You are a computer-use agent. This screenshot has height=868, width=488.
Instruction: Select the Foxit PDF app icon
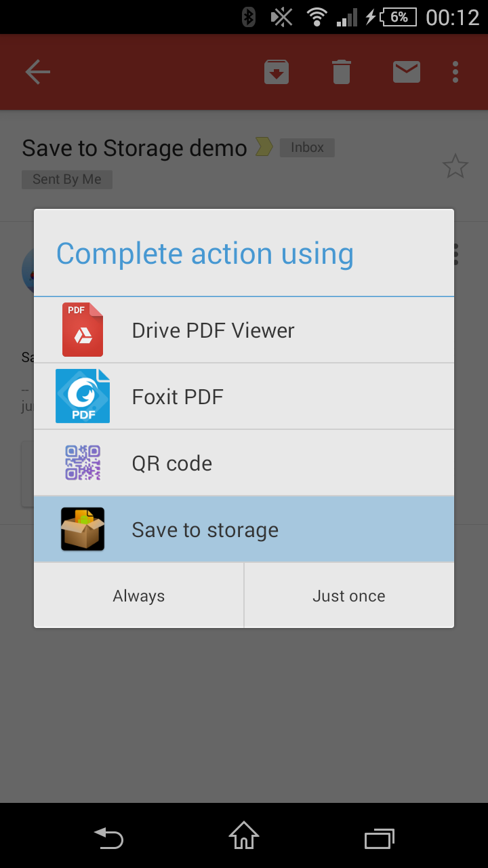[x=82, y=396]
